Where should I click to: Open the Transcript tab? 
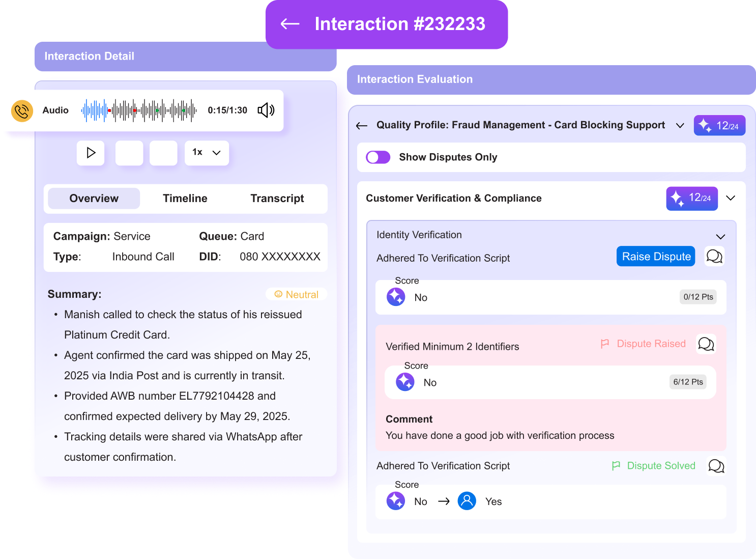click(277, 199)
